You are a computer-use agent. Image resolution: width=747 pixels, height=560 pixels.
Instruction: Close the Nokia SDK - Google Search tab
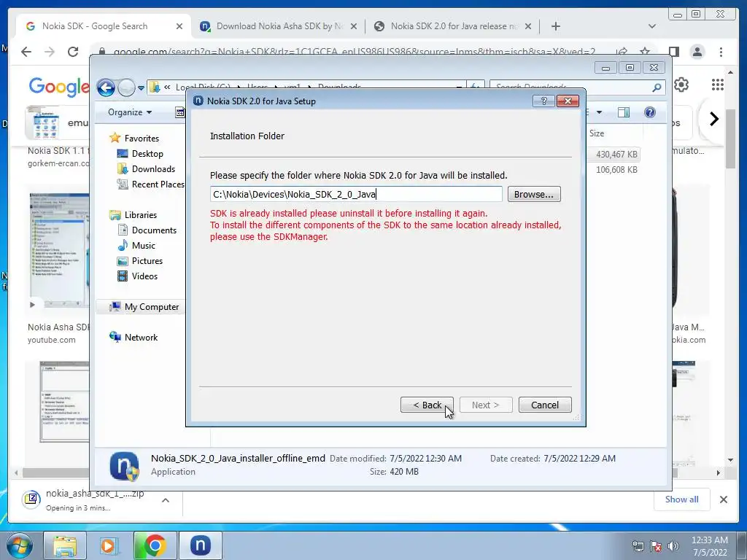(x=179, y=26)
